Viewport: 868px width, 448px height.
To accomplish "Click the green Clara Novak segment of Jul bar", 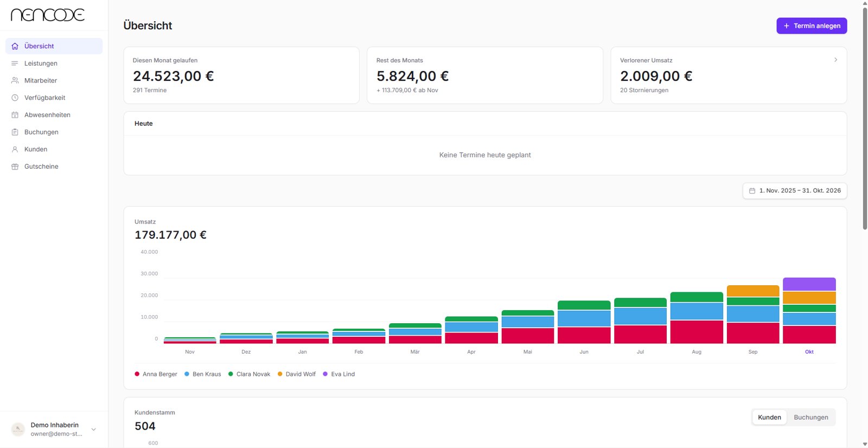I will [640, 303].
